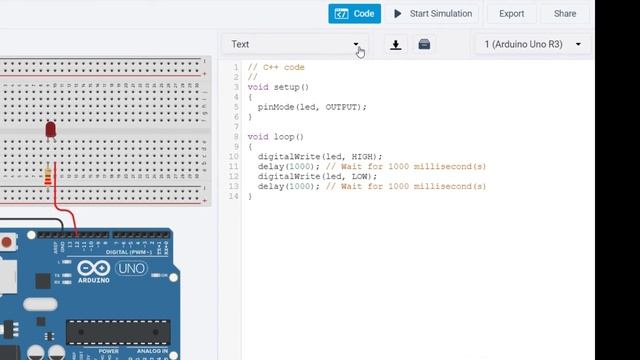Click the '// C++ code' comment
The height and width of the screenshot is (360, 640).
pos(276,67)
